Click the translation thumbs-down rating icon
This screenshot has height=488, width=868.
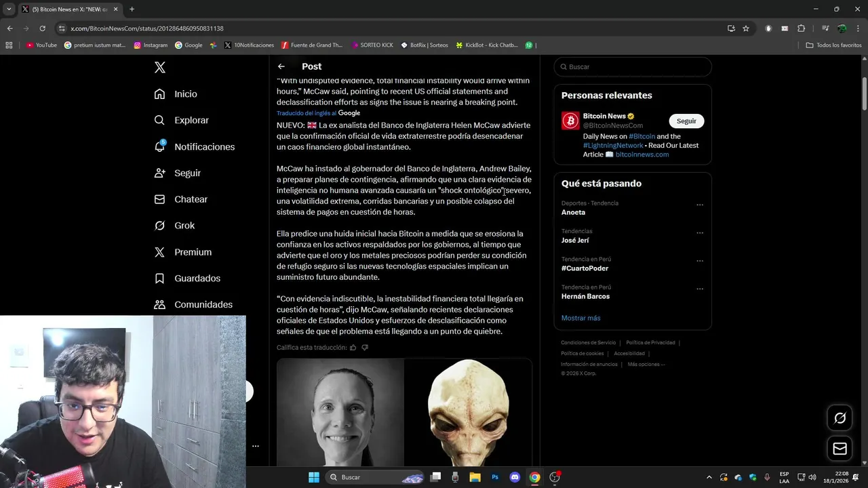[x=365, y=348]
